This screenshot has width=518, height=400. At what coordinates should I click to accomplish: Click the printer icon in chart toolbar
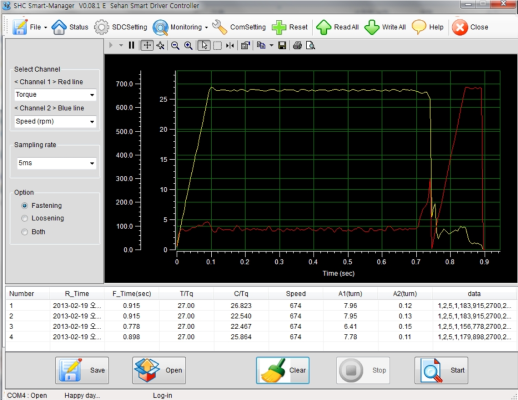[x=297, y=45]
